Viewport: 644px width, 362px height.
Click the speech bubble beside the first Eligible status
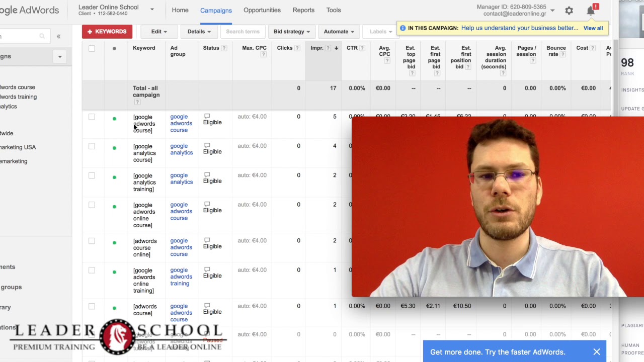tap(206, 116)
